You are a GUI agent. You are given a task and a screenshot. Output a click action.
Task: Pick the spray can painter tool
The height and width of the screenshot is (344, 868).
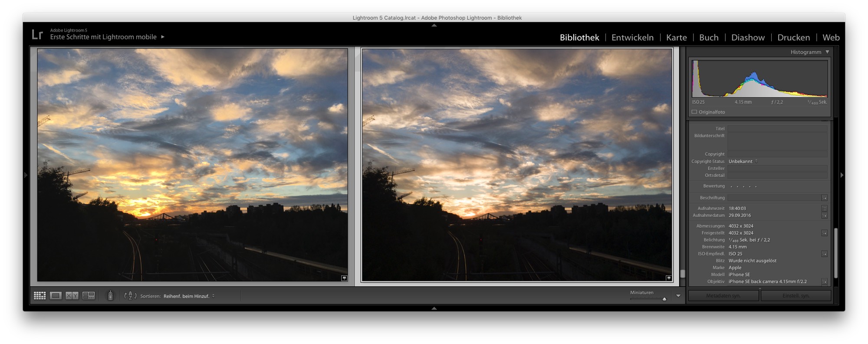[110, 296]
